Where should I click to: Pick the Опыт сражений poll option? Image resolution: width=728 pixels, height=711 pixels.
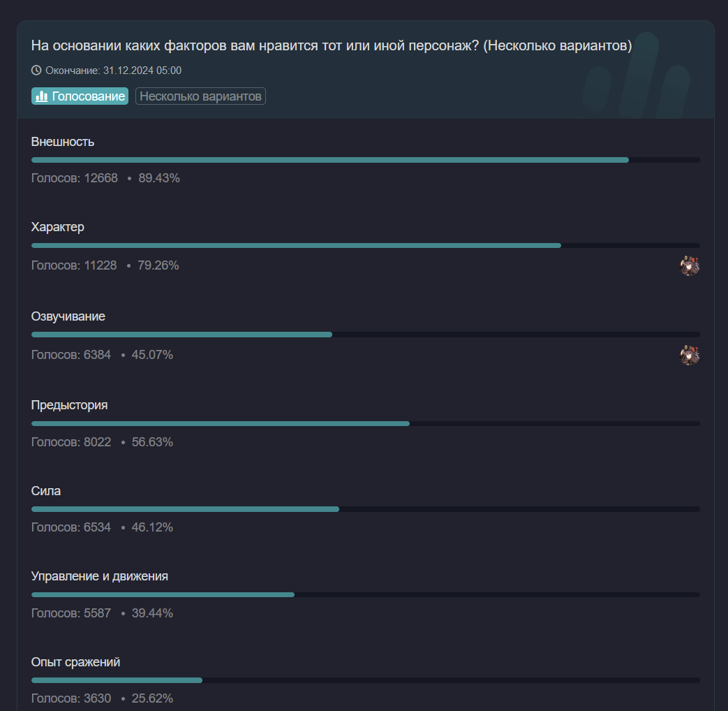[75, 661]
